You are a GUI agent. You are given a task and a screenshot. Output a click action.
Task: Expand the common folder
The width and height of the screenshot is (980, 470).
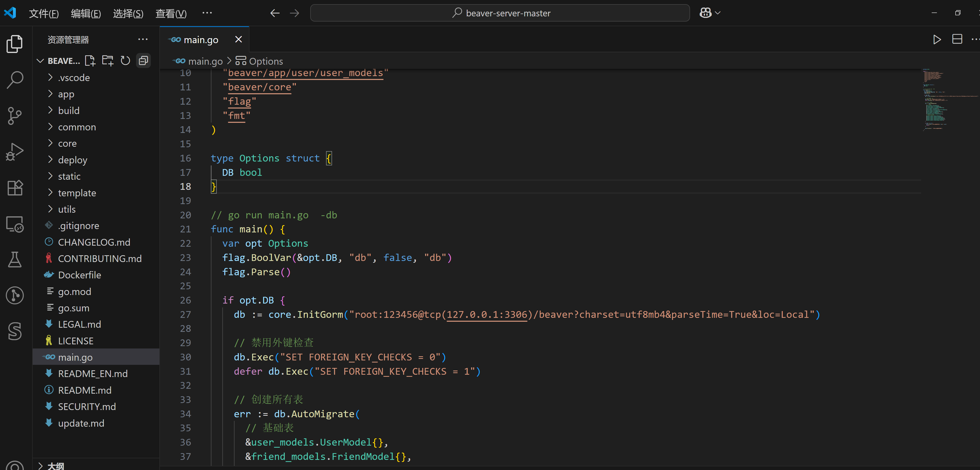tap(96, 127)
